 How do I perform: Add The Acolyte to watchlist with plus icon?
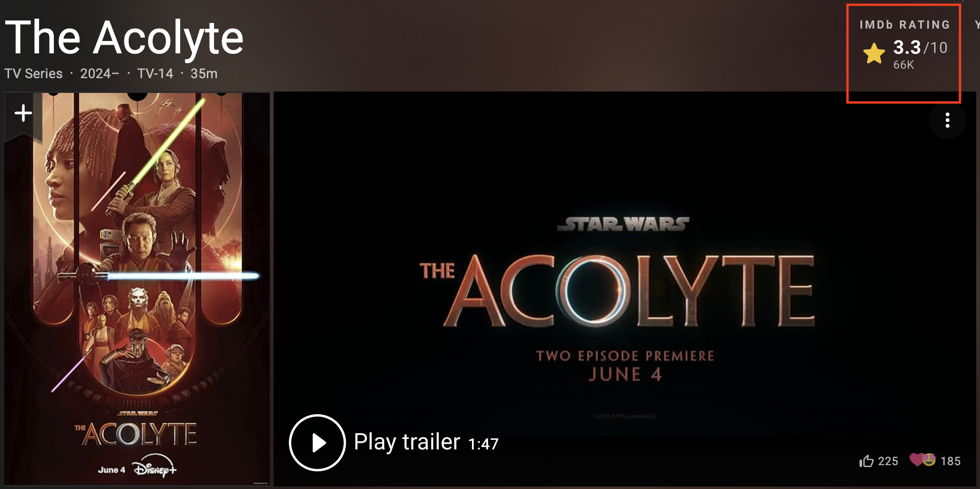(23, 113)
